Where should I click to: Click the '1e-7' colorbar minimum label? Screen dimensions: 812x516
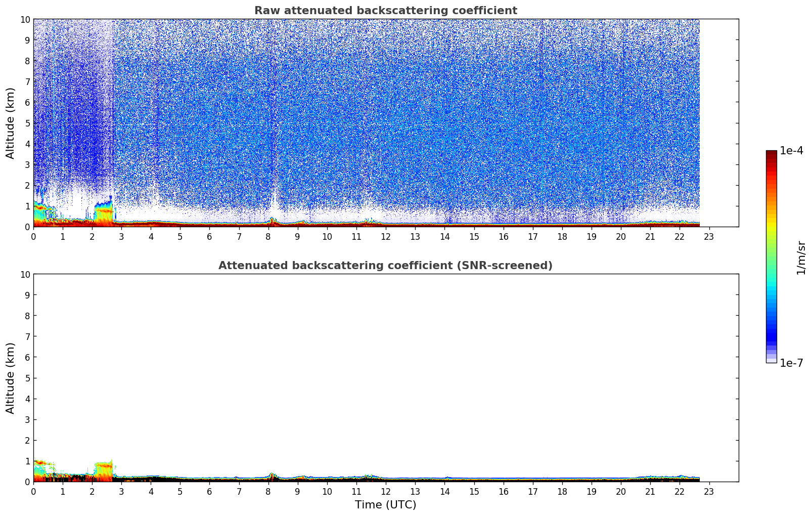click(791, 363)
